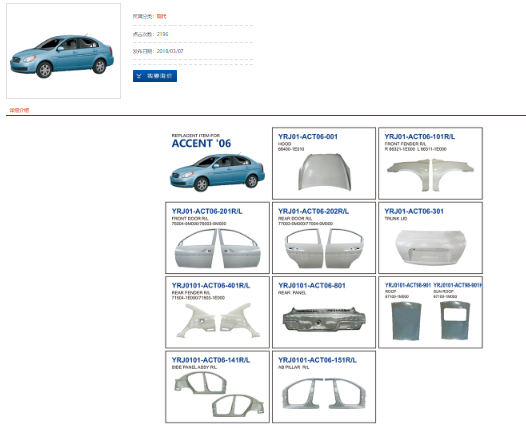This screenshot has height=429, width=526.
Task: Click the Accent '06 car image in catalog
Action: point(217,172)
